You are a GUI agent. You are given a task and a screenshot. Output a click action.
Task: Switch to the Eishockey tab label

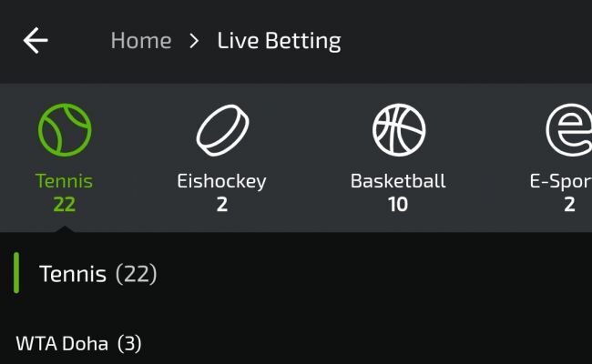(221, 180)
